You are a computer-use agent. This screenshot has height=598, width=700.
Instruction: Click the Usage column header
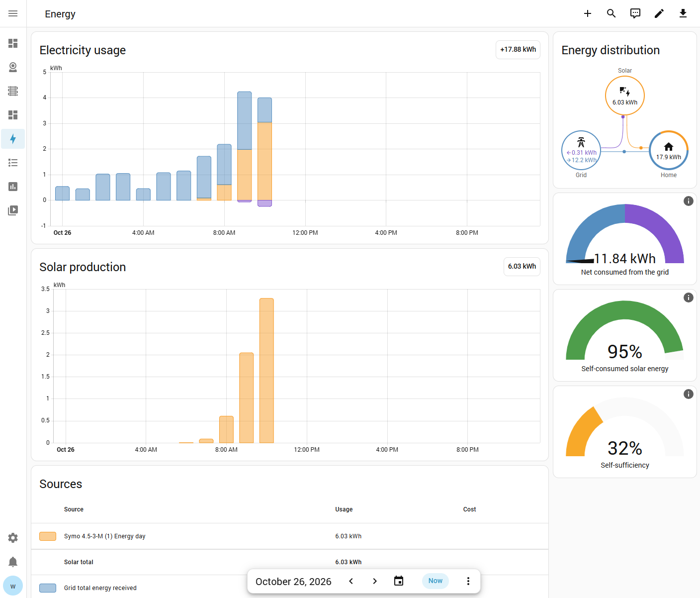344,509
